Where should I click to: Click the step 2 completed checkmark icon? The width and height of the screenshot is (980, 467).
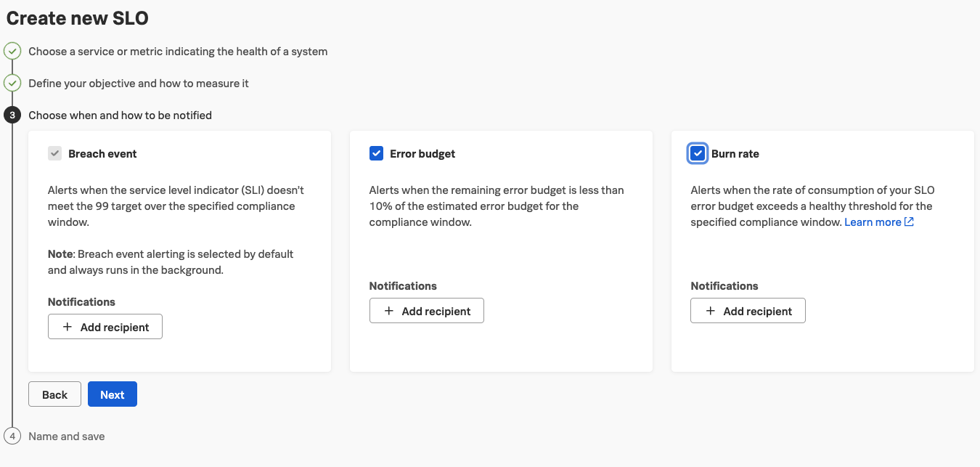(x=12, y=84)
